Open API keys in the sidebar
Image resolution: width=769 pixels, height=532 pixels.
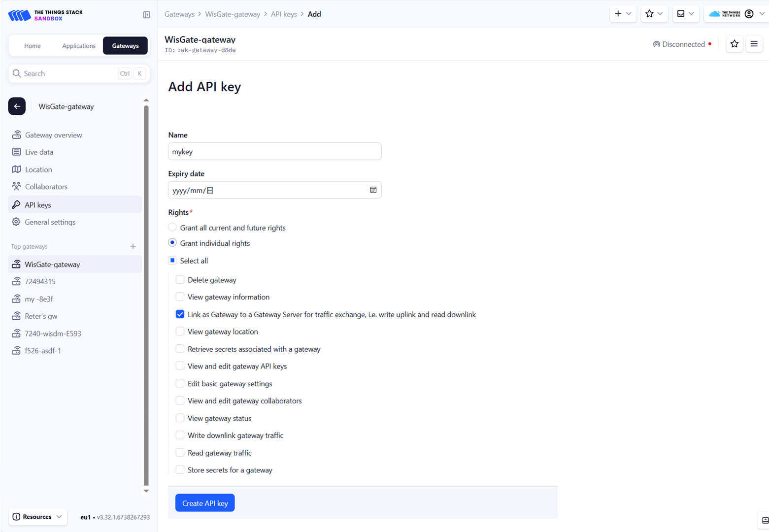pyautogui.click(x=75, y=204)
